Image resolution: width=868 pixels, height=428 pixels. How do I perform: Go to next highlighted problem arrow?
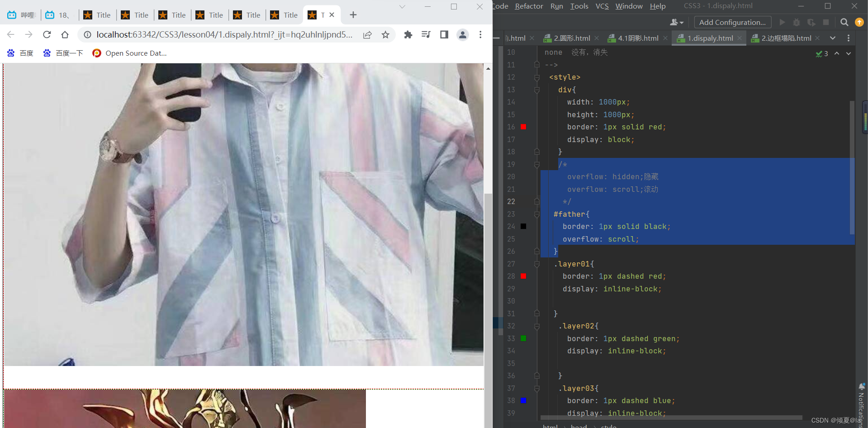849,53
